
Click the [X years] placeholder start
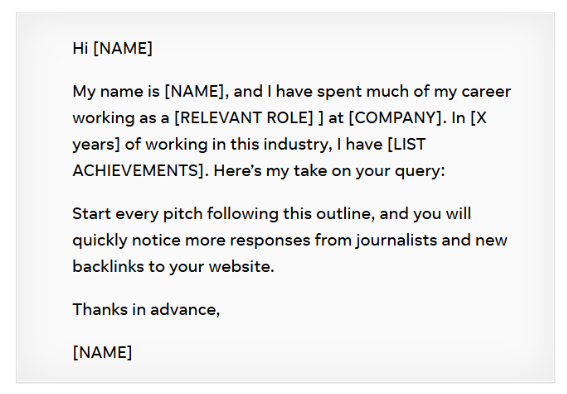(x=478, y=117)
